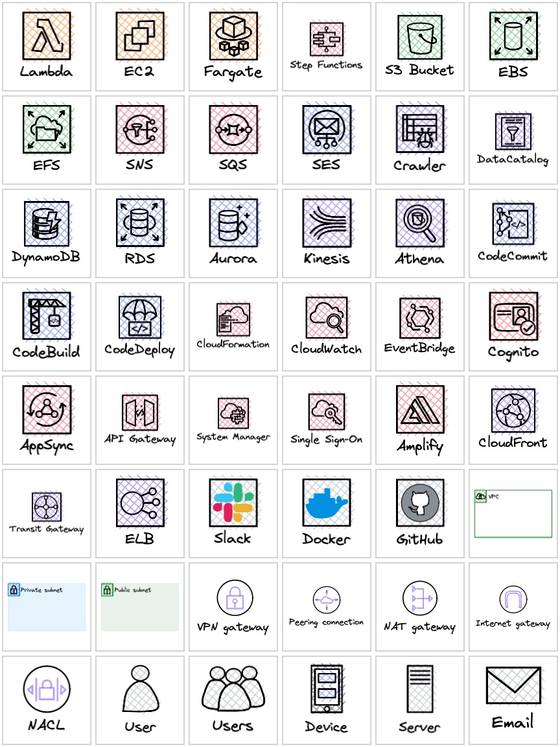Screen dimensions: 560x747
Task: Click the ELB load balancer icon
Action: coord(140,503)
